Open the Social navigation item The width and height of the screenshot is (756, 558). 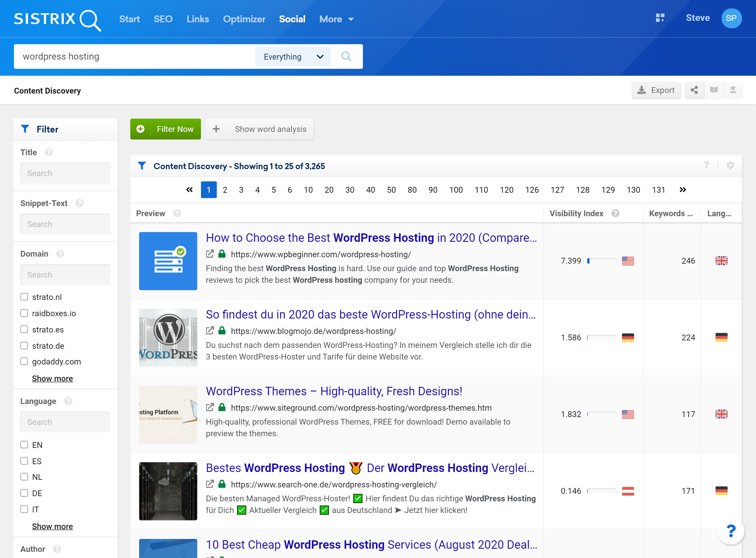[292, 19]
